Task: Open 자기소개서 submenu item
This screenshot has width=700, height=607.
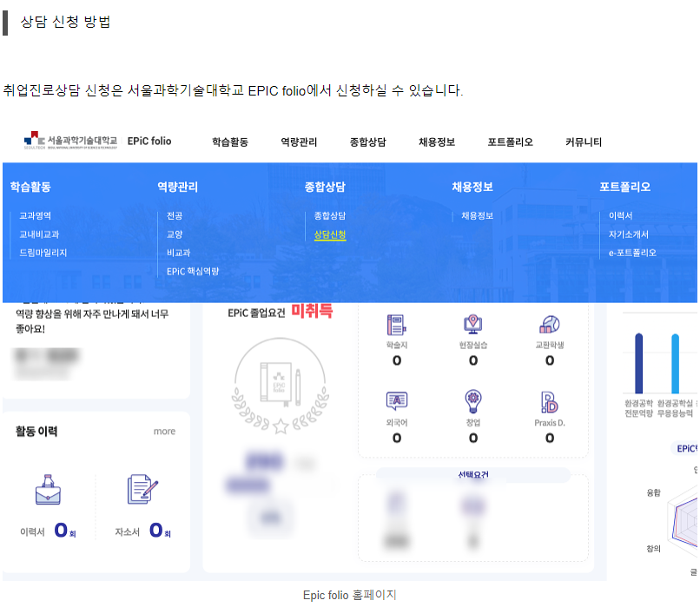Action: [629, 234]
